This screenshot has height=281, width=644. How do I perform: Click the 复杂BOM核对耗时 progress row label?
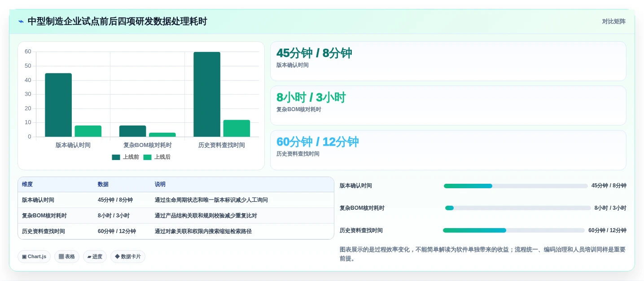362,208
